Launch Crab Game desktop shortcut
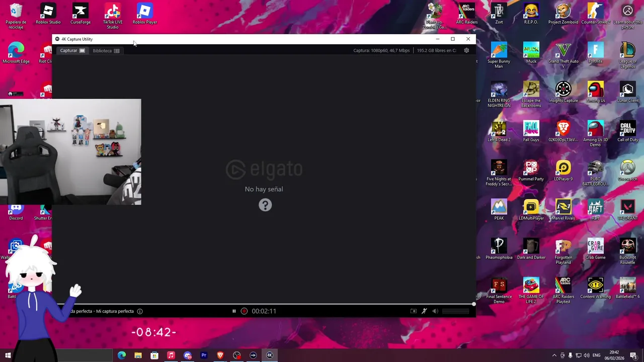The image size is (644, 362). [596, 249]
